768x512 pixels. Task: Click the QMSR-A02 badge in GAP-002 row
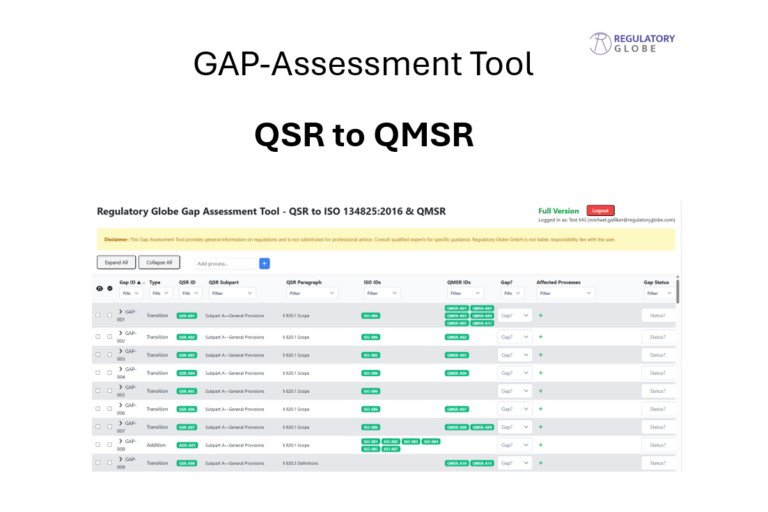(x=456, y=337)
